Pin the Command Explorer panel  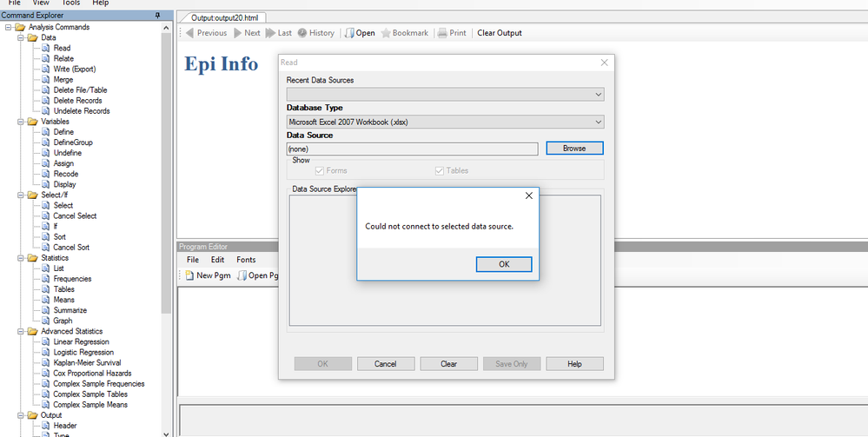pos(158,16)
